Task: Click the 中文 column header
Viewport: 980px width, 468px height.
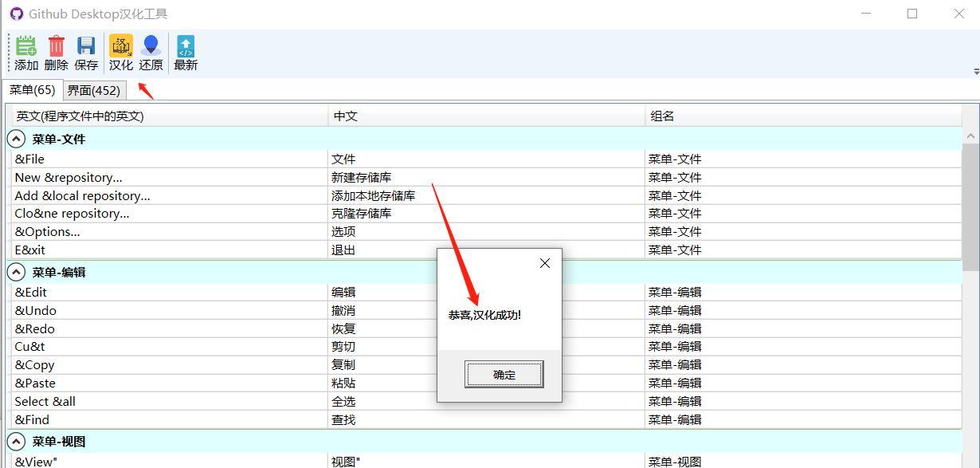Action: pos(486,116)
